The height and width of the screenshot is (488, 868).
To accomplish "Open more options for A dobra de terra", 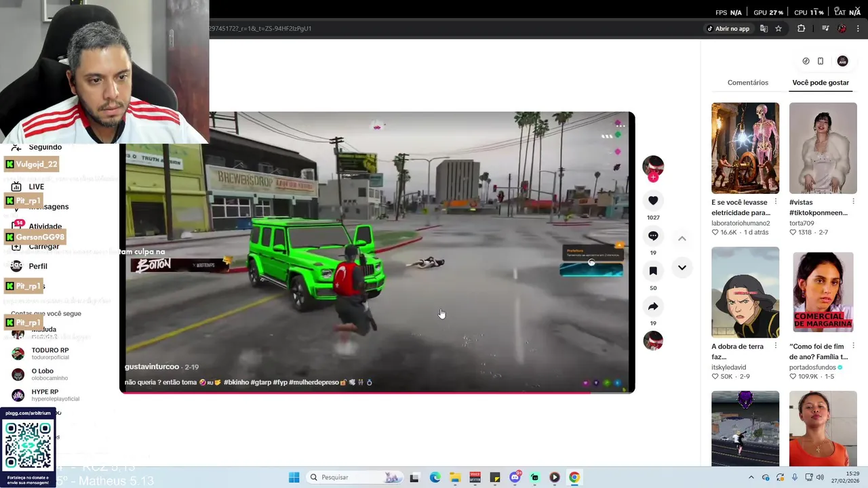I will 775,346.
